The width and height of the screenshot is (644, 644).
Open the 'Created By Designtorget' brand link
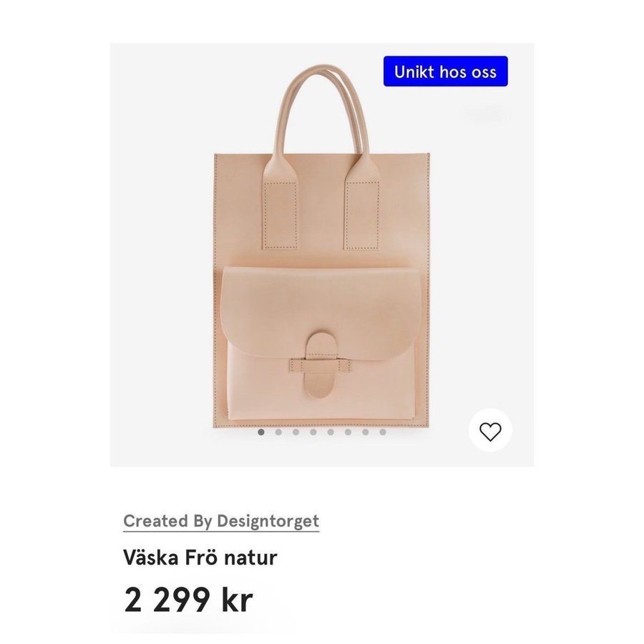tap(221, 521)
